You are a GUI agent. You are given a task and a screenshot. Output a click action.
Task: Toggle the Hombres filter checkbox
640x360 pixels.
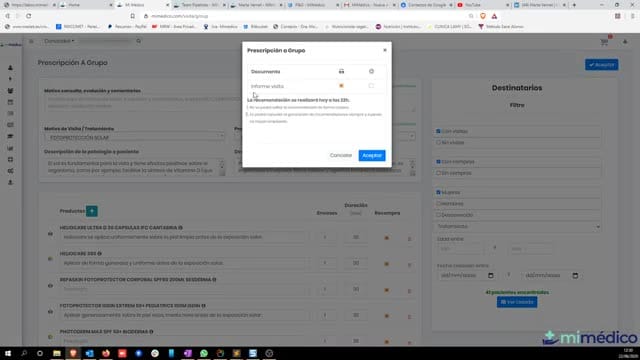click(x=438, y=203)
